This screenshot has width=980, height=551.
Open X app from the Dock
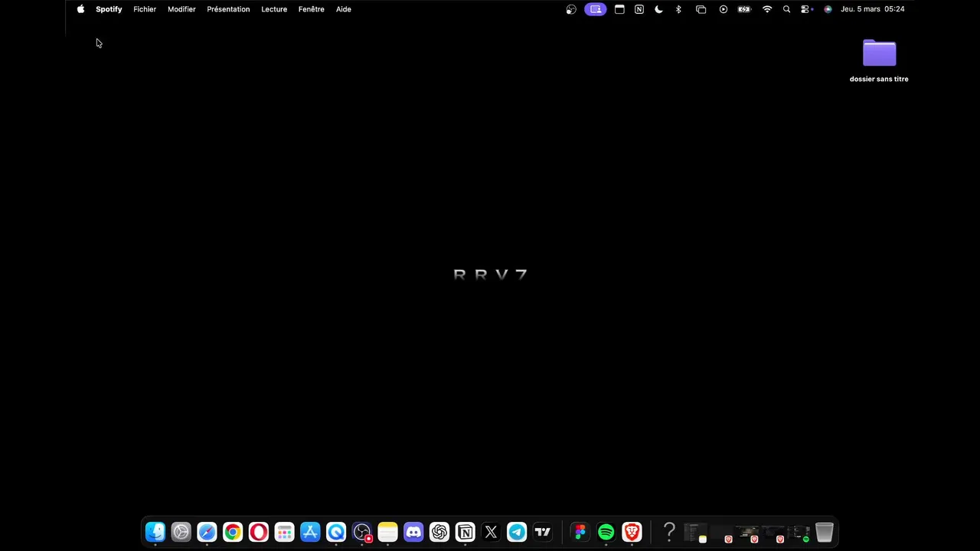[x=491, y=532]
